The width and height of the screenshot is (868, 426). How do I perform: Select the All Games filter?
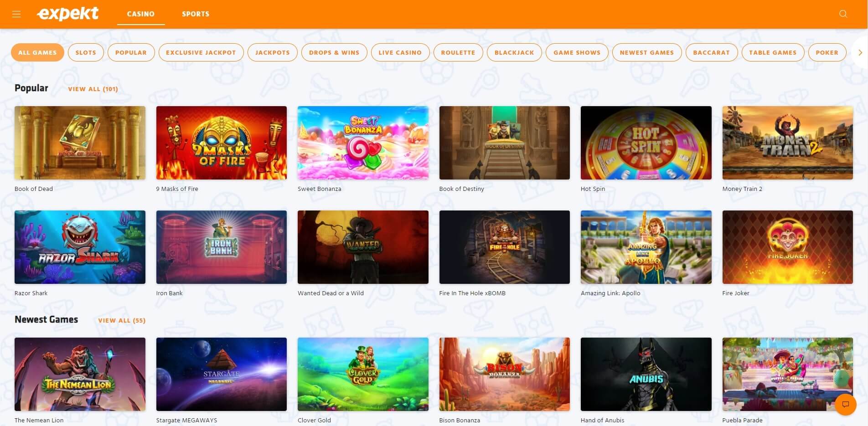(x=37, y=52)
